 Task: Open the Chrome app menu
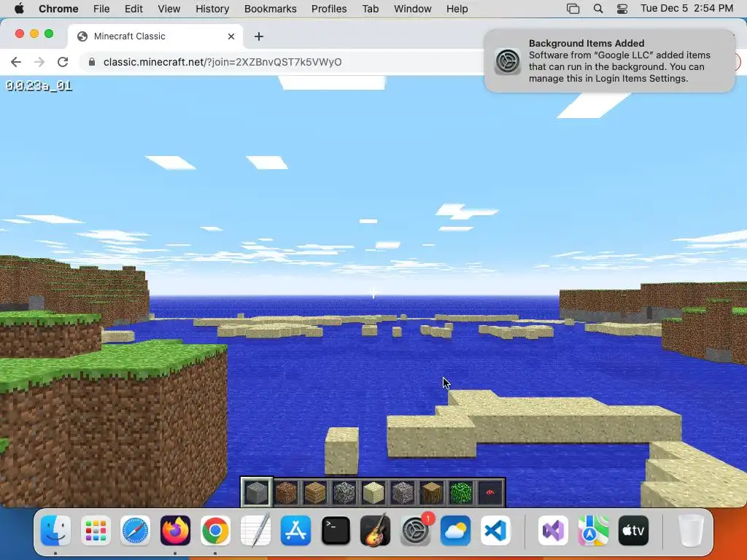tap(58, 9)
